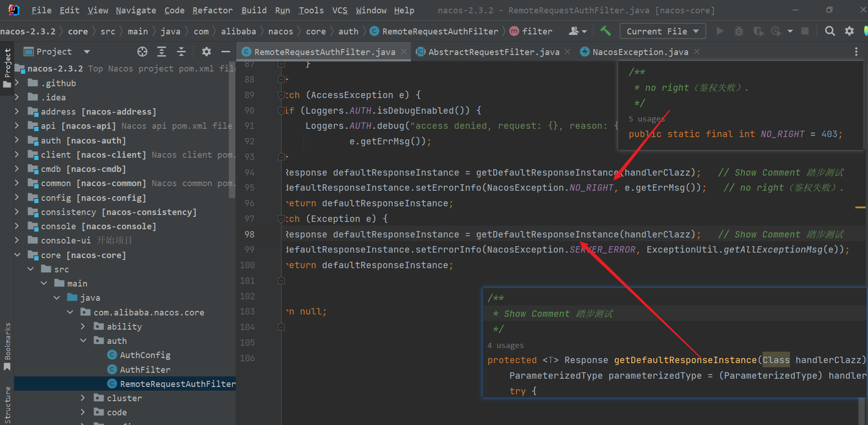Run the current file with play button
The height and width of the screenshot is (425, 868).
720,31
